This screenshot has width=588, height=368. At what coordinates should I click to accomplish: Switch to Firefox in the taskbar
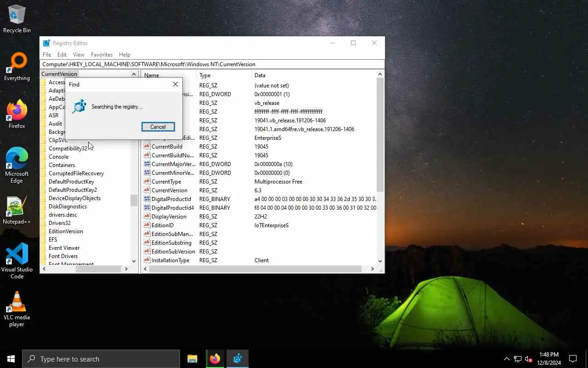pyautogui.click(x=215, y=359)
